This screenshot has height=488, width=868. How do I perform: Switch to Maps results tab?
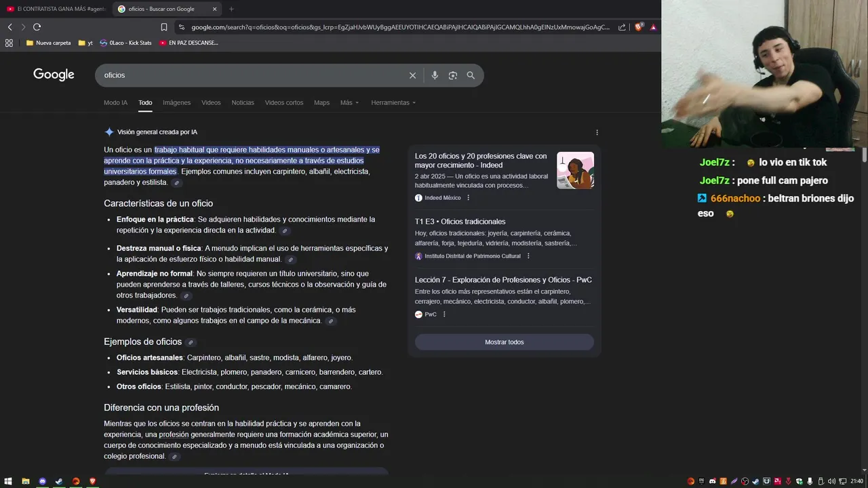pyautogui.click(x=321, y=103)
